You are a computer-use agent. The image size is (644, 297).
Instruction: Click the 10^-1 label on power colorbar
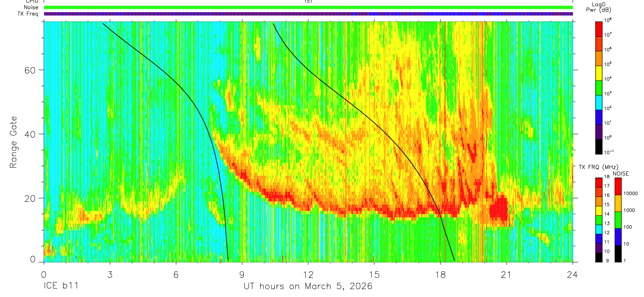pyautogui.click(x=608, y=152)
